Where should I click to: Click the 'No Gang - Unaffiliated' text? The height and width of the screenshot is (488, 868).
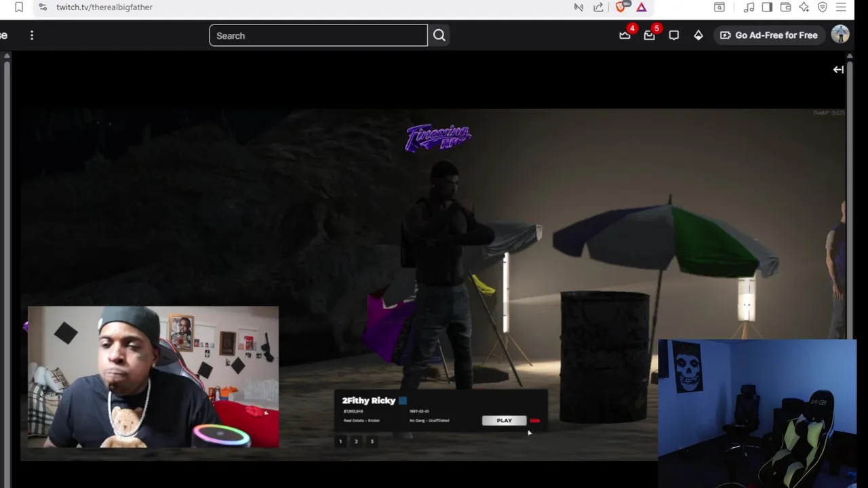pos(429,421)
